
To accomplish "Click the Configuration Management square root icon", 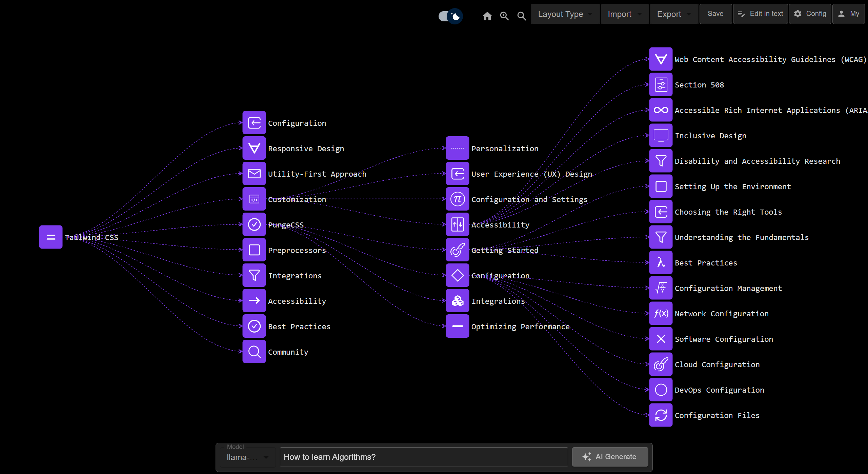I will click(661, 288).
